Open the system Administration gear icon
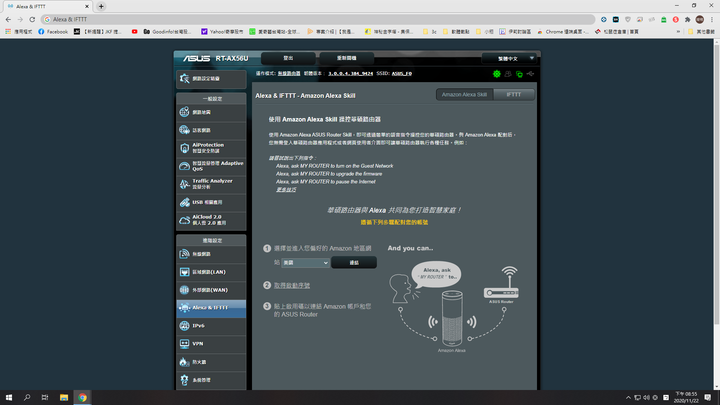The width and height of the screenshot is (720, 405). click(x=185, y=380)
